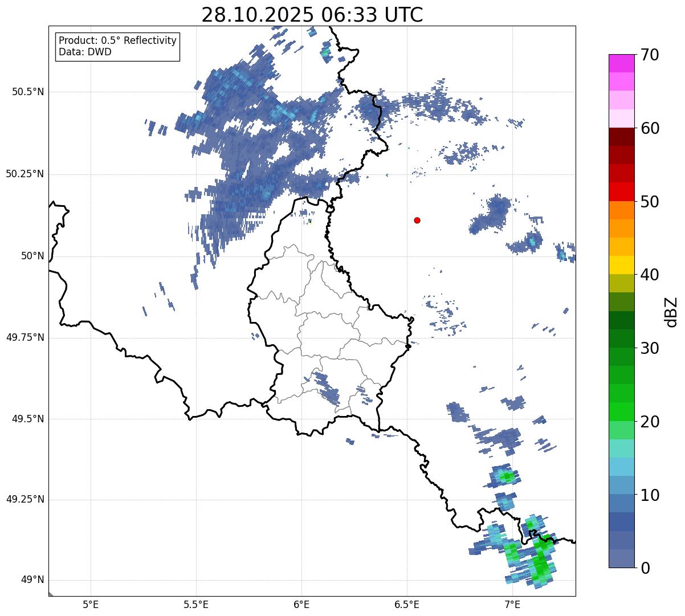685x616 pixels.
Task: Click the 5°E longitude label
Action: click(x=91, y=604)
